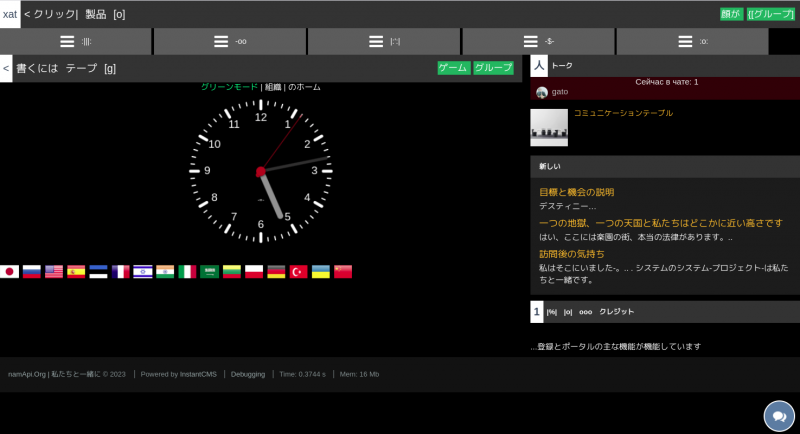
Task: Select the Poland flag language icon
Action: (x=254, y=272)
